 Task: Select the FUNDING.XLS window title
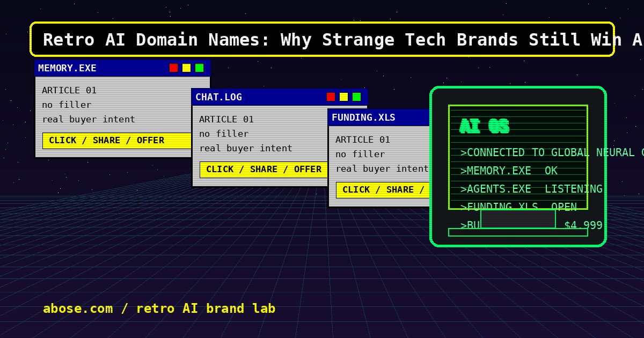coord(363,117)
